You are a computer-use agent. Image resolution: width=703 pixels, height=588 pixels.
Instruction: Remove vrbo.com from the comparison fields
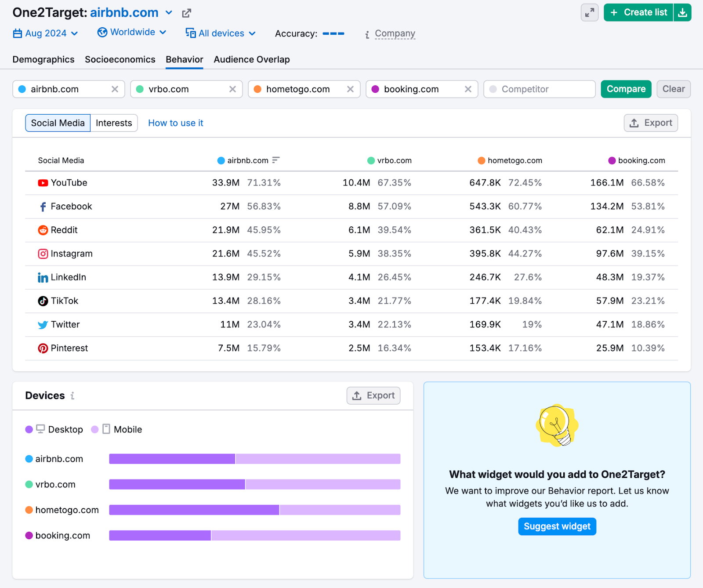(233, 89)
